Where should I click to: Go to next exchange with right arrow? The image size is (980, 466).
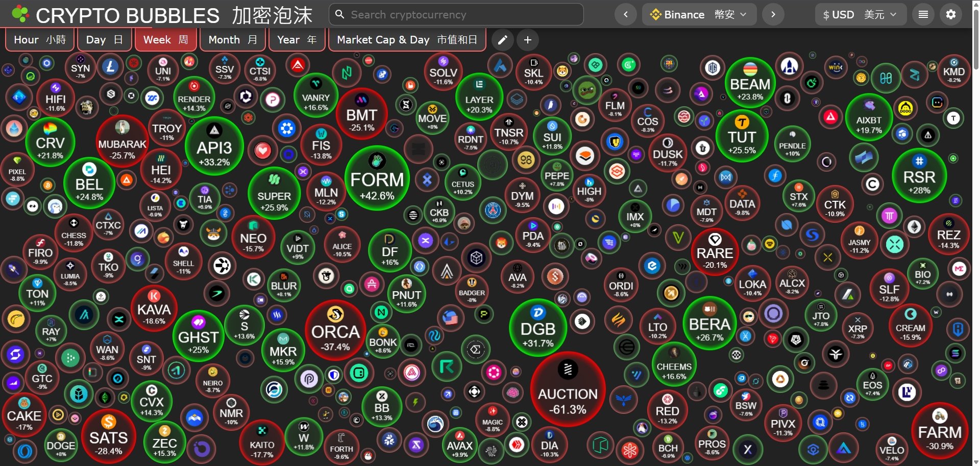coord(773,14)
